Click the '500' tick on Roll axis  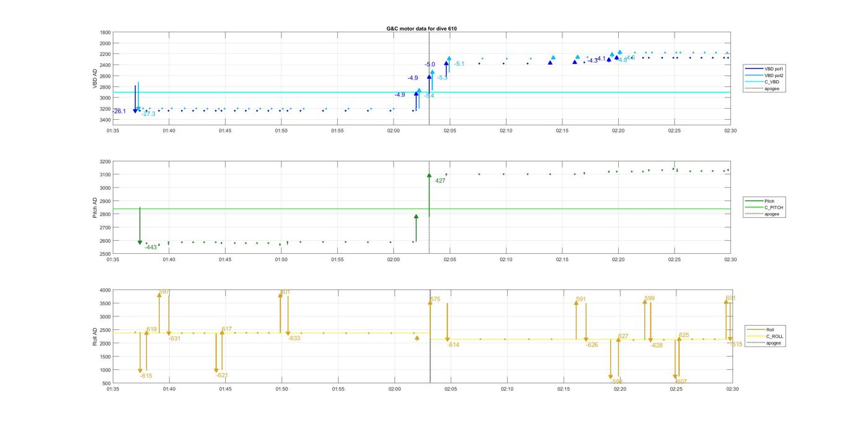pos(107,383)
